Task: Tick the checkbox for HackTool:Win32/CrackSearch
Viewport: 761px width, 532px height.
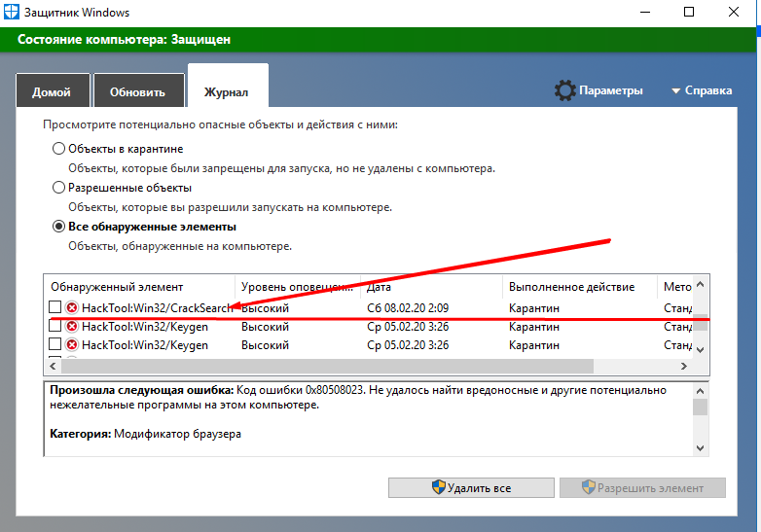Action: [x=55, y=307]
